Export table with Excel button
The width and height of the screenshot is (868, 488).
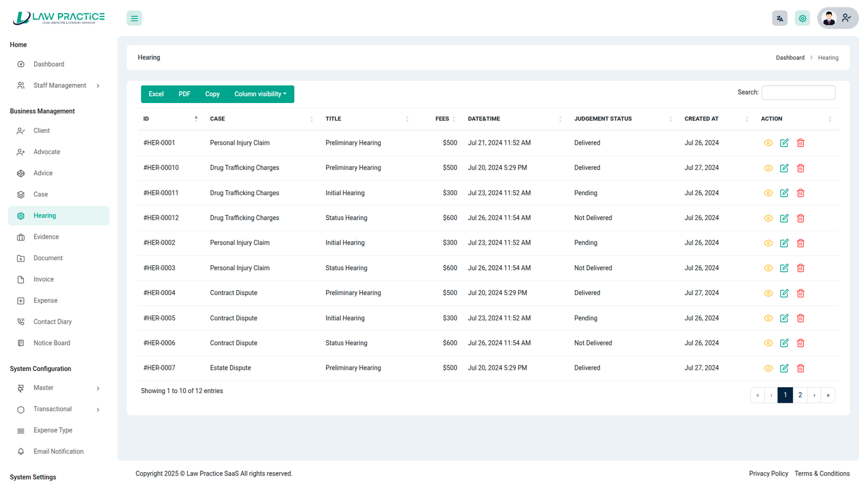[x=156, y=94]
